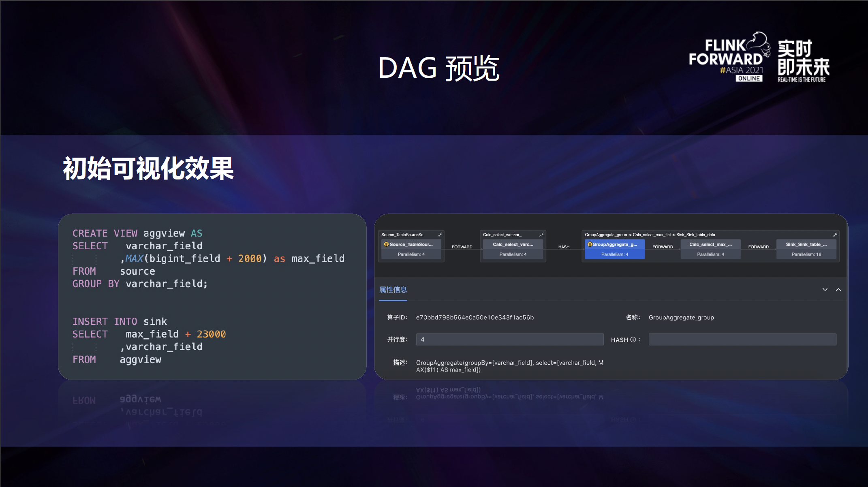This screenshot has height=487, width=868.
Task: Click the HASH edge label between Calc and GroupAggregate
Action: (x=564, y=247)
